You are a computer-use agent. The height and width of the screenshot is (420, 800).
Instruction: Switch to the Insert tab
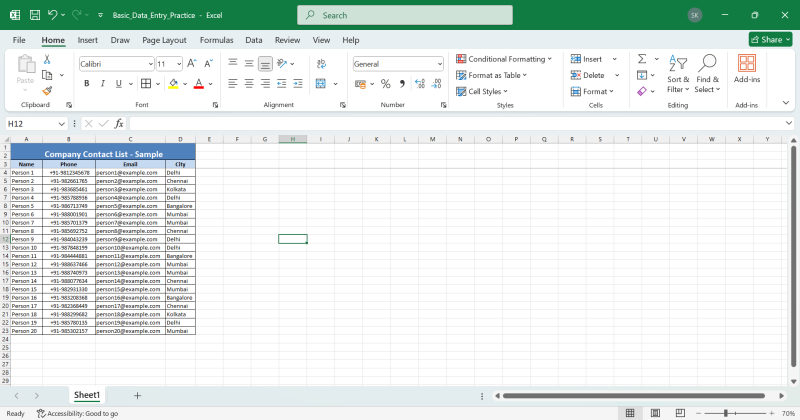87,40
